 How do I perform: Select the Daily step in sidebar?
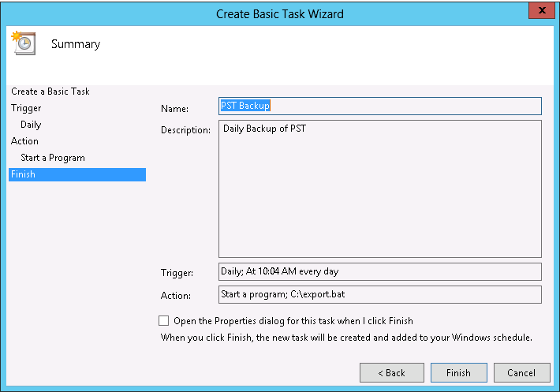coord(31,125)
